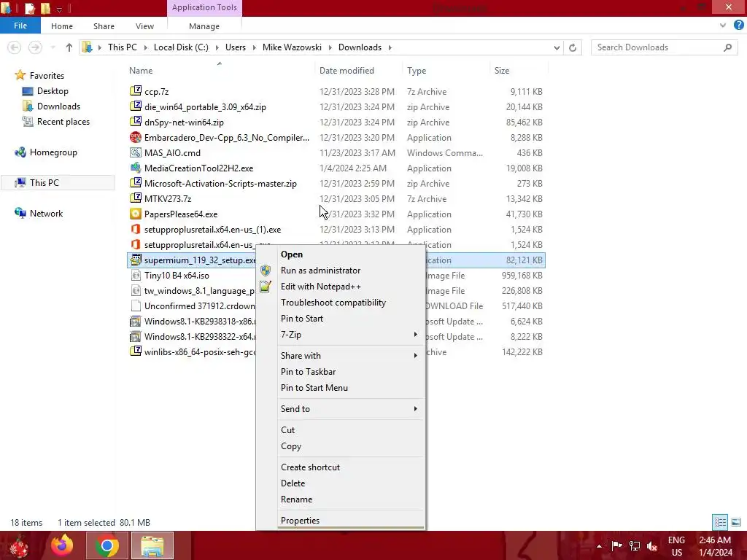This screenshot has height=560, width=747.
Task: Open the File tab
Action: (x=20, y=26)
